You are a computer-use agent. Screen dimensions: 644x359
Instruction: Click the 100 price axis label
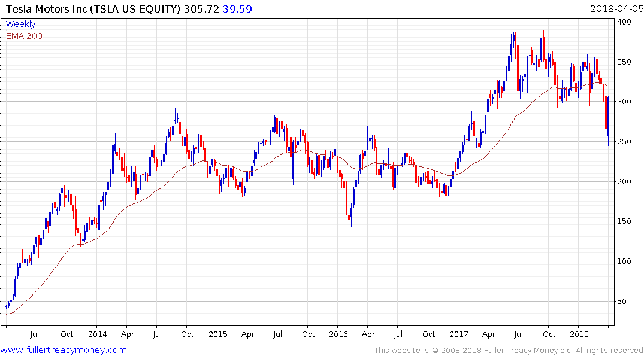point(624,261)
